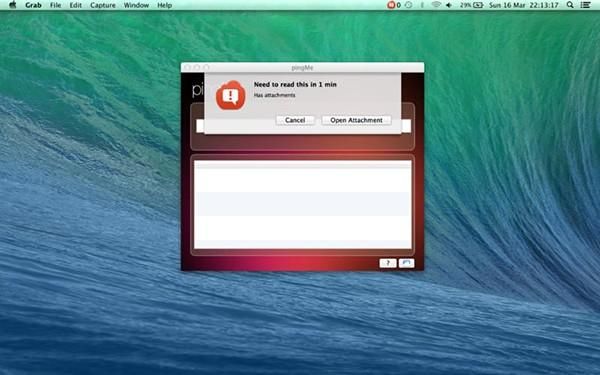Open Spotlight search magnifier

tap(570, 5)
